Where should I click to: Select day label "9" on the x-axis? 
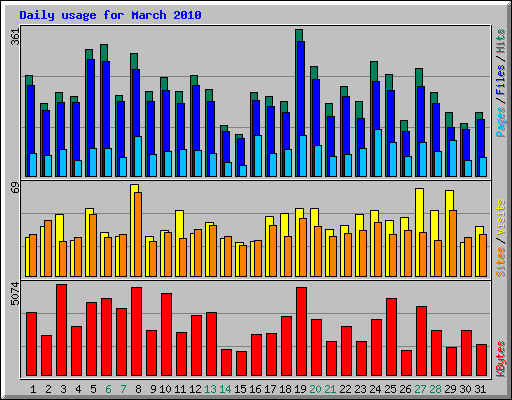pos(153,389)
